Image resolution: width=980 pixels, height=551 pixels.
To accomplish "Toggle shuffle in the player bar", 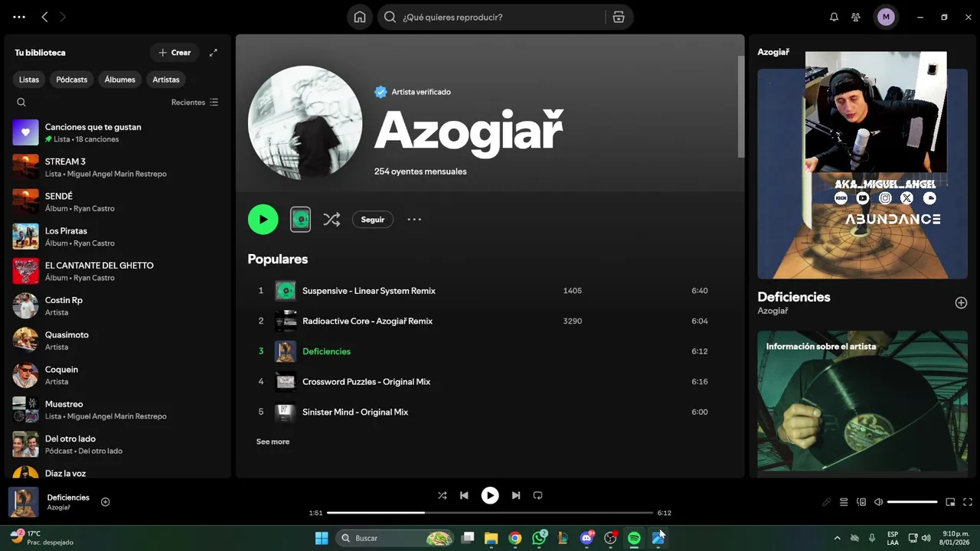I will coord(442,495).
